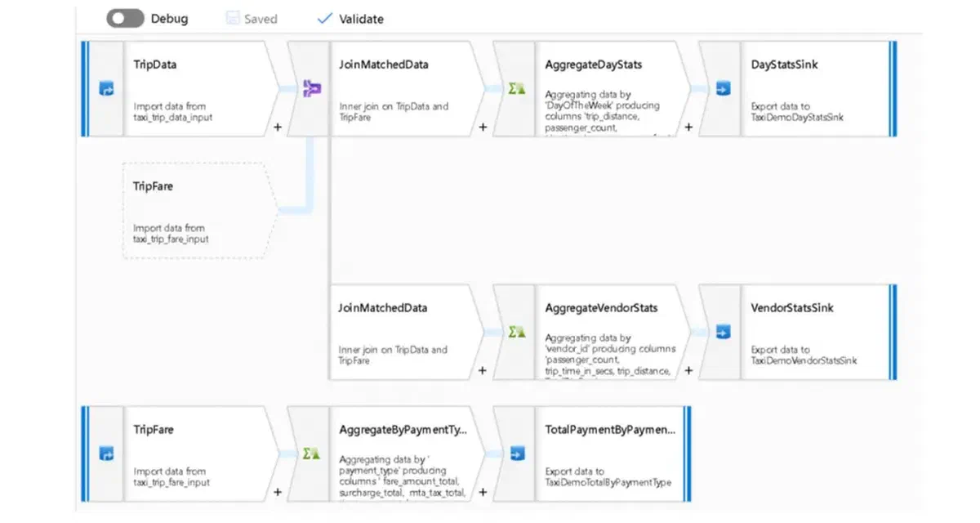Viewport: 980px width, 523px height.
Task: Click the Saved status indicator
Action: (252, 17)
